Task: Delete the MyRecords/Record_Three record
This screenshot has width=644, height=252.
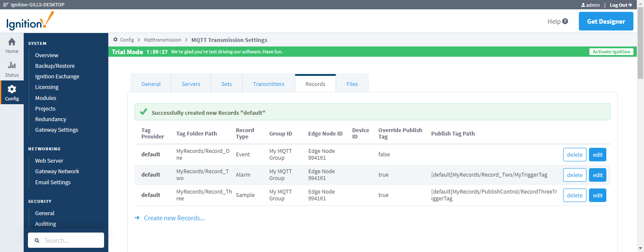Action: [575, 195]
